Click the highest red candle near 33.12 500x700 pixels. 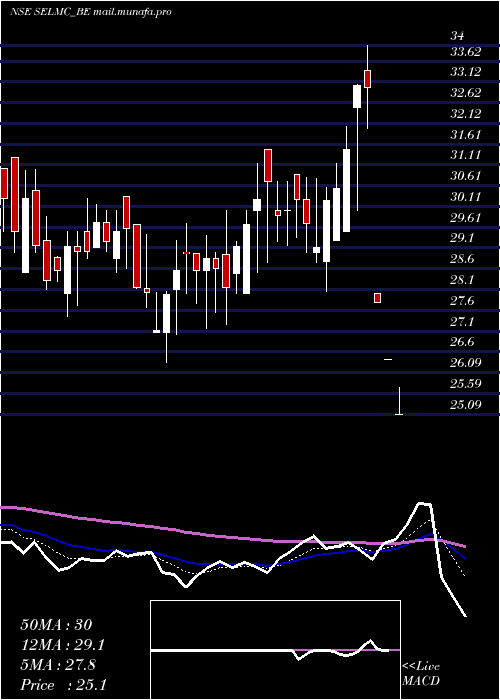click(367, 79)
